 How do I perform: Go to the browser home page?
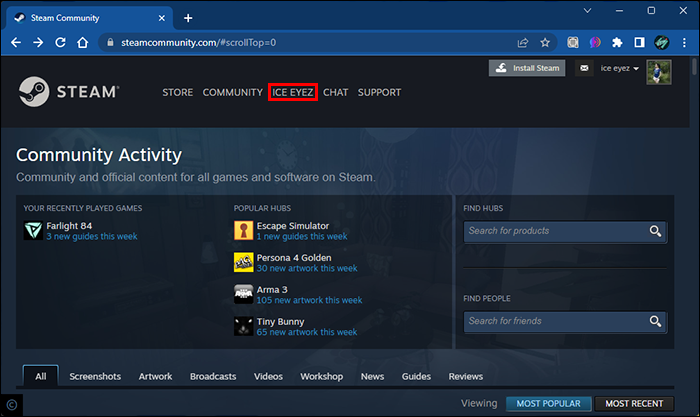pos(83,42)
